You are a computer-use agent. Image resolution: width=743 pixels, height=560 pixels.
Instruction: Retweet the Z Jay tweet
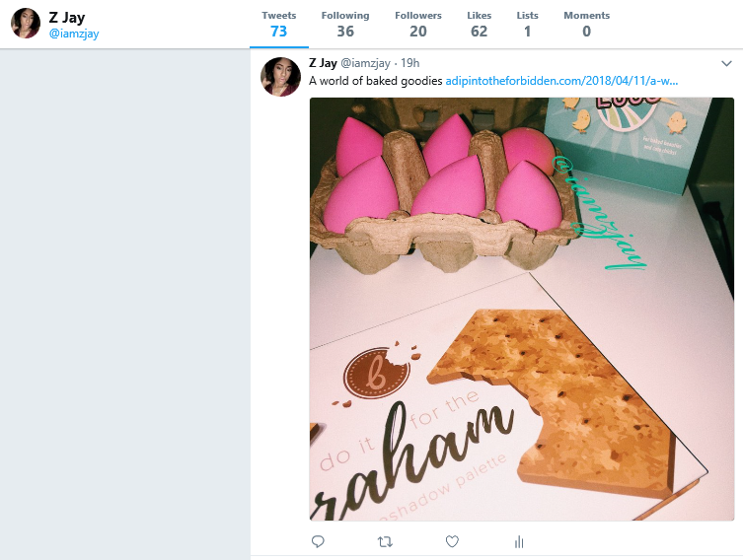385,541
